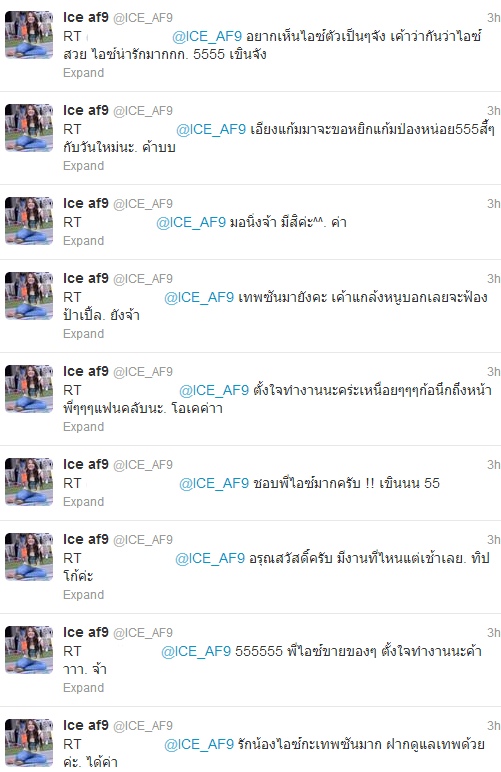
Task: Expand the tweet beginning 555555 พี่ไอซ์ขายของๆ
Action: 83,688
